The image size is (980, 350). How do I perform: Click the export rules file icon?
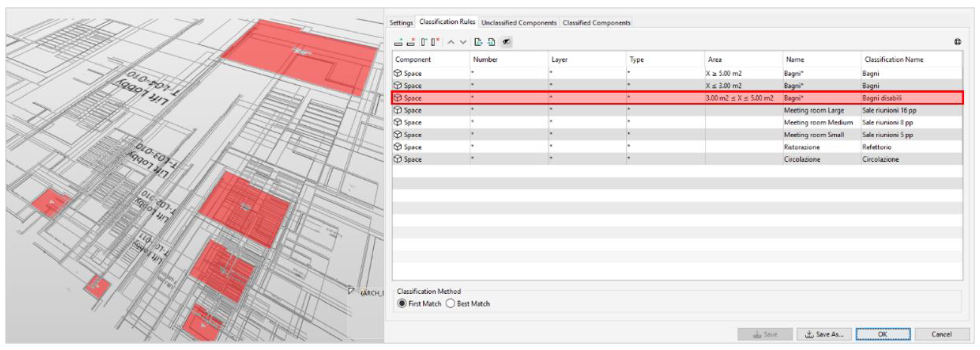(x=478, y=42)
